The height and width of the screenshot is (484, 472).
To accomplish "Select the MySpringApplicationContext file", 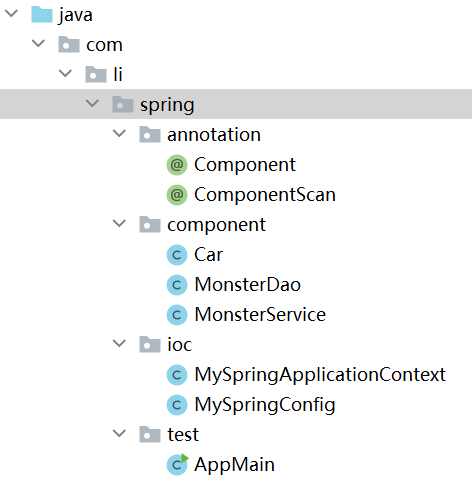I will pos(320,375).
